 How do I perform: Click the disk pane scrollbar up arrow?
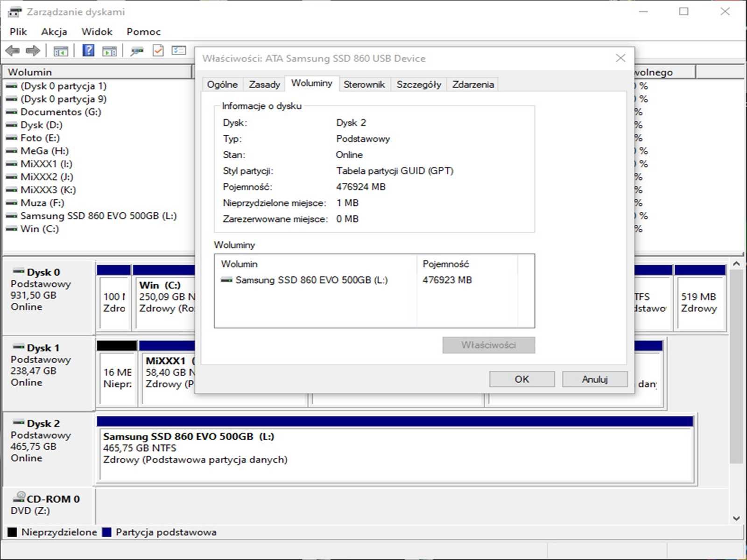click(736, 264)
